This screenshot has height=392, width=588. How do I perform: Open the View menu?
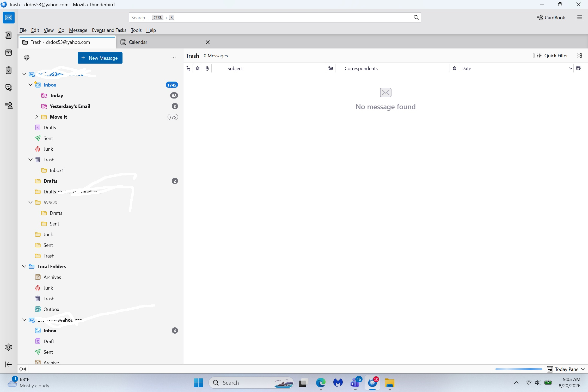[48, 30]
